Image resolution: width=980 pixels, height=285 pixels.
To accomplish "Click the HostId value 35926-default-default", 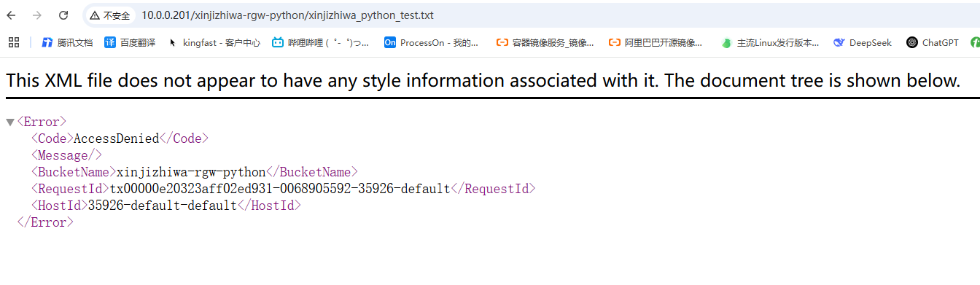I will pyautogui.click(x=163, y=206).
